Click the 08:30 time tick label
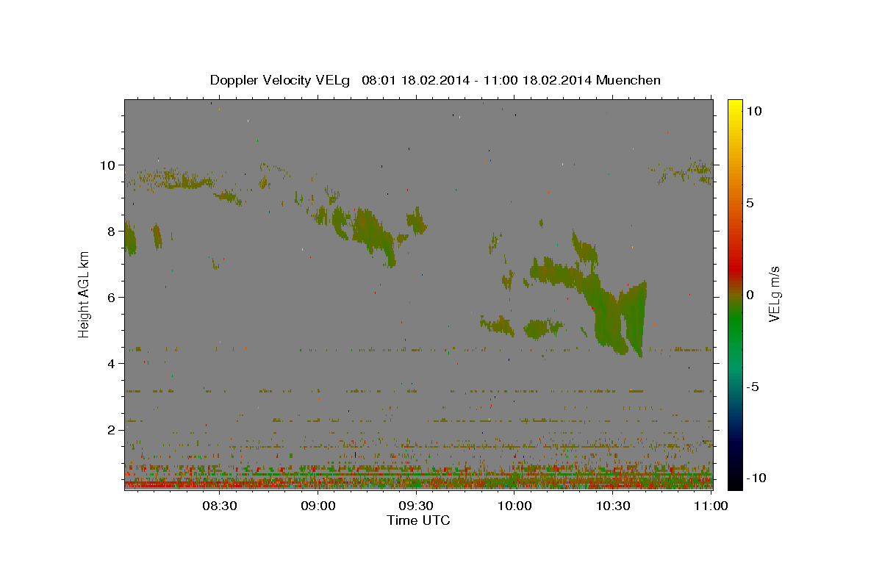 click(x=220, y=506)
